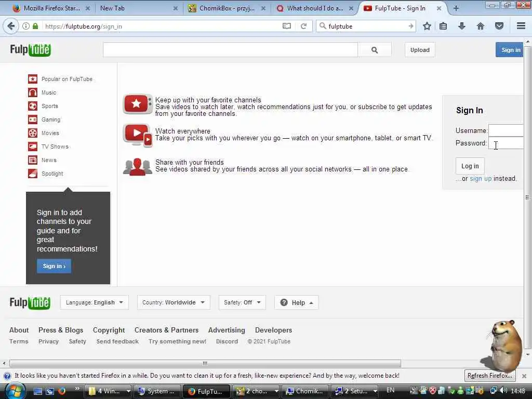This screenshot has height=399, width=532.
Task: Select the Sports ball icon
Action: pos(33,106)
